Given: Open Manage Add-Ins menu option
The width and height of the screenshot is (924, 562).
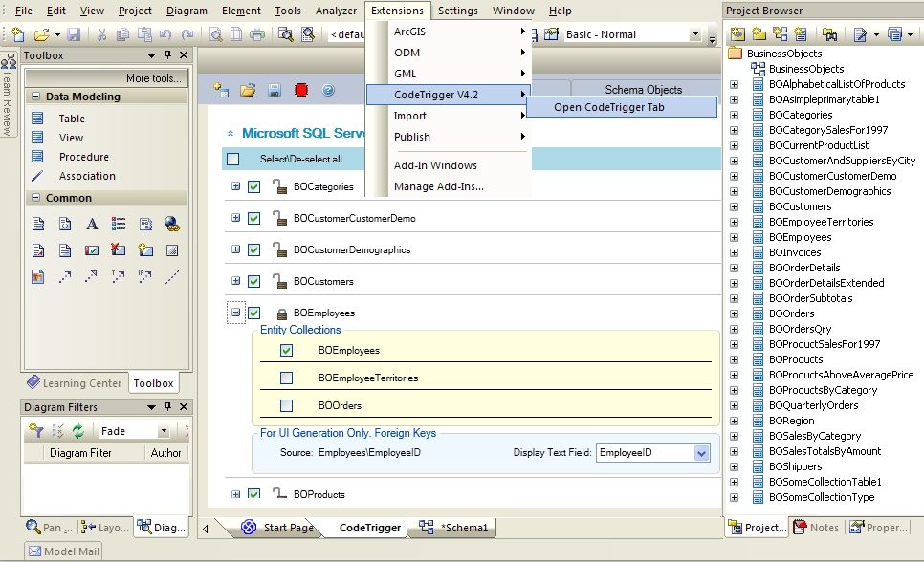Looking at the screenshot, I should pos(438,186).
